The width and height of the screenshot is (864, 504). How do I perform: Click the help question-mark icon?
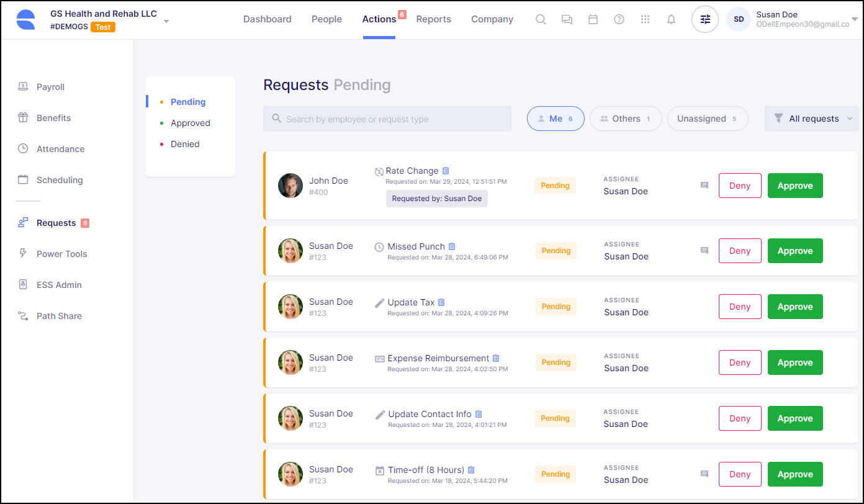pyautogui.click(x=619, y=19)
